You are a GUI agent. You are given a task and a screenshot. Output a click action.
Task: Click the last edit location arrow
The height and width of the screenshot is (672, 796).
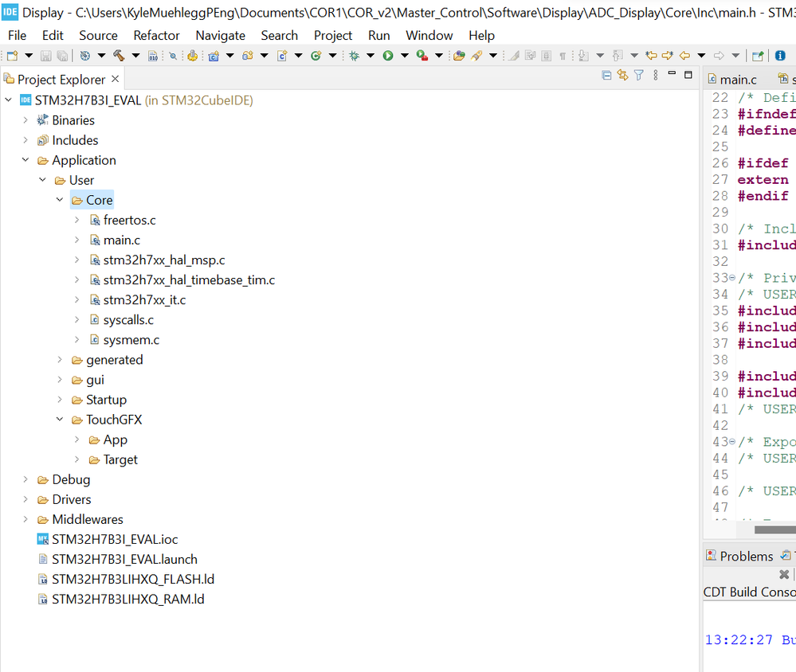651,56
